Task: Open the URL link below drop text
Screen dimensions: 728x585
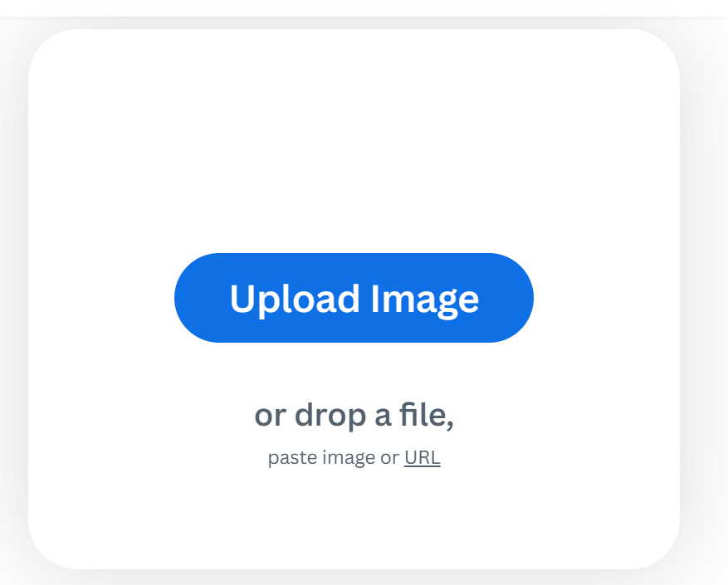Action: pos(422,457)
